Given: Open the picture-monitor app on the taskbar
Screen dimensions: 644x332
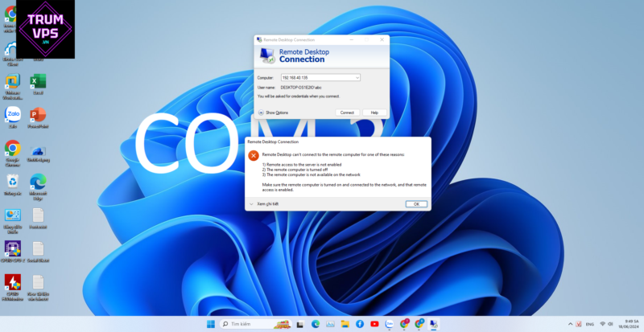Looking at the screenshot, I should (330, 324).
